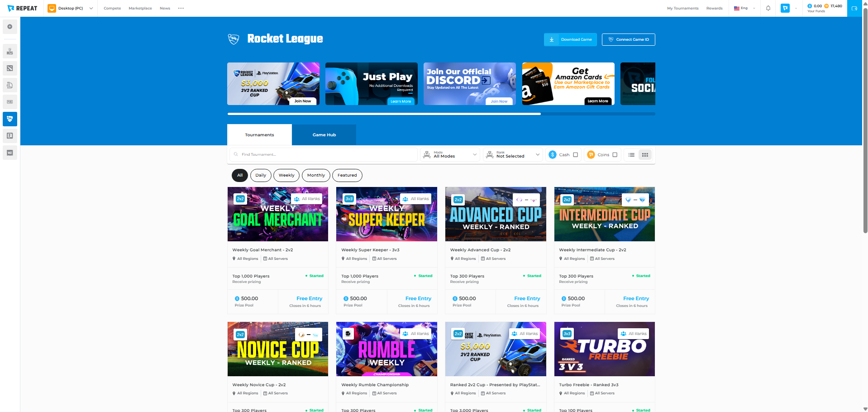
Task: Click the blue cash funds icon in header
Action: tap(810, 6)
